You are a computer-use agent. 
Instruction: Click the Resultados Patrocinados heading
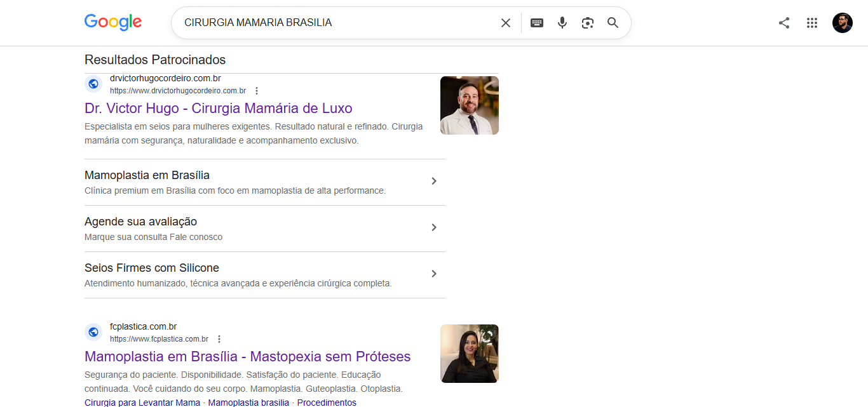155,60
